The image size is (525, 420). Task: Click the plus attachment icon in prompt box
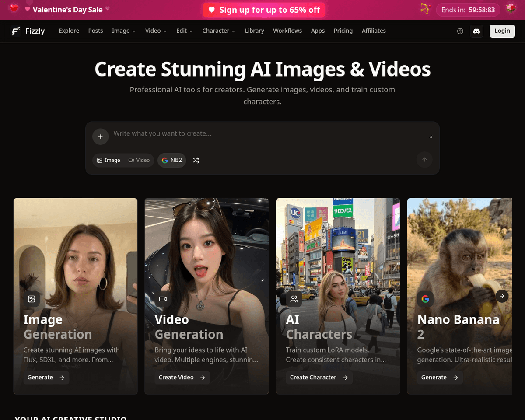[100, 136]
